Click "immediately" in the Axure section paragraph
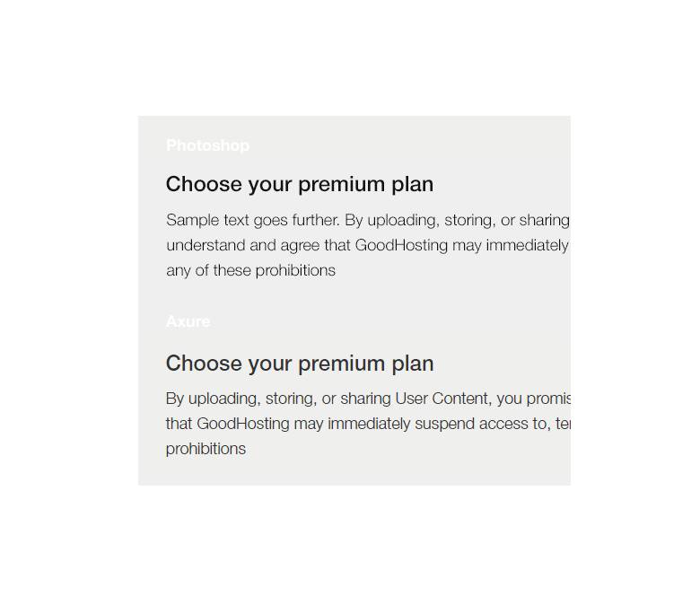The height and width of the screenshot is (605, 700). (369, 424)
